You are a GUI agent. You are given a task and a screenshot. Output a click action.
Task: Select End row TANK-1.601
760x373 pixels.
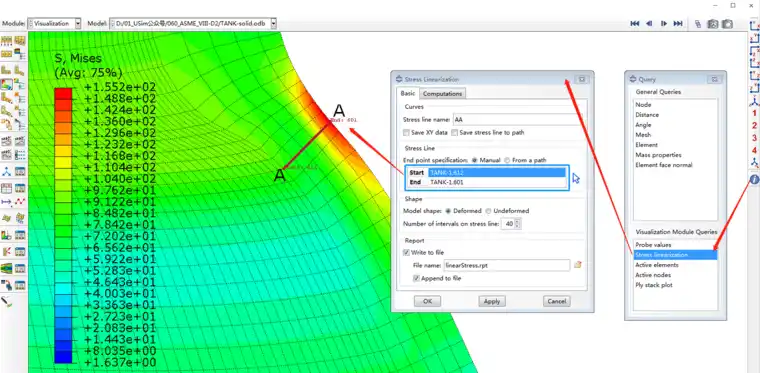pos(487,183)
